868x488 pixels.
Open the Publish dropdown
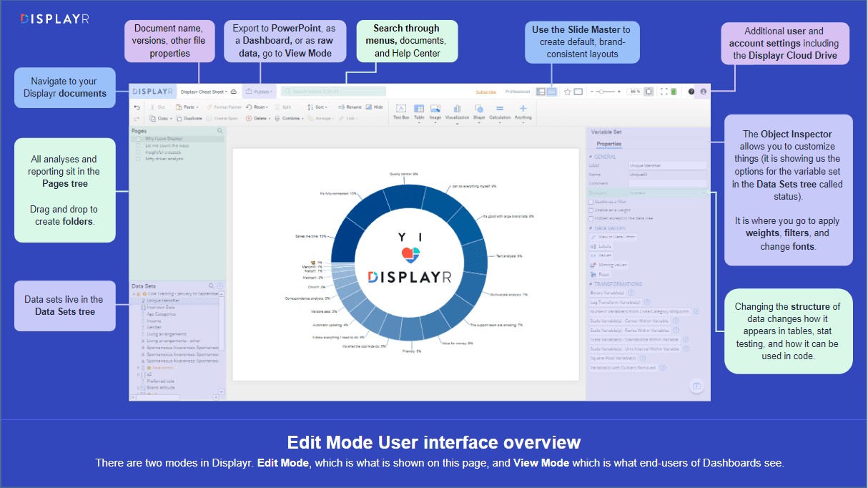coord(260,92)
